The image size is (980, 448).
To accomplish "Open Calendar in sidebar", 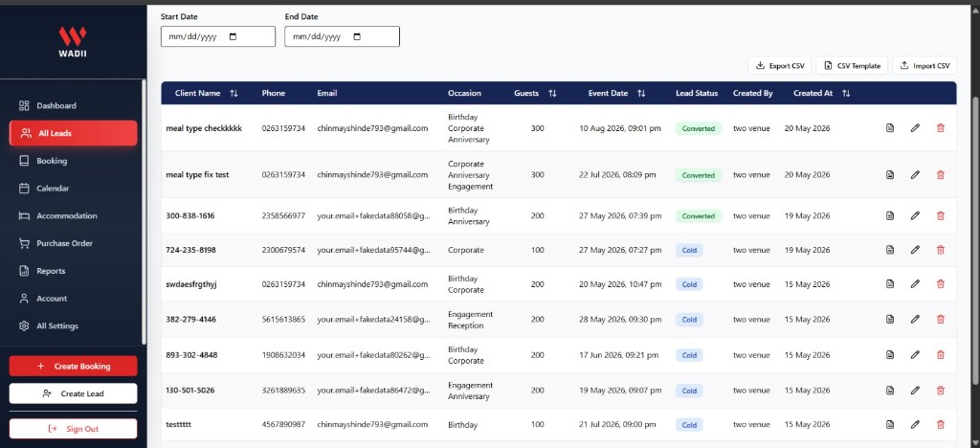I will click(73, 188).
